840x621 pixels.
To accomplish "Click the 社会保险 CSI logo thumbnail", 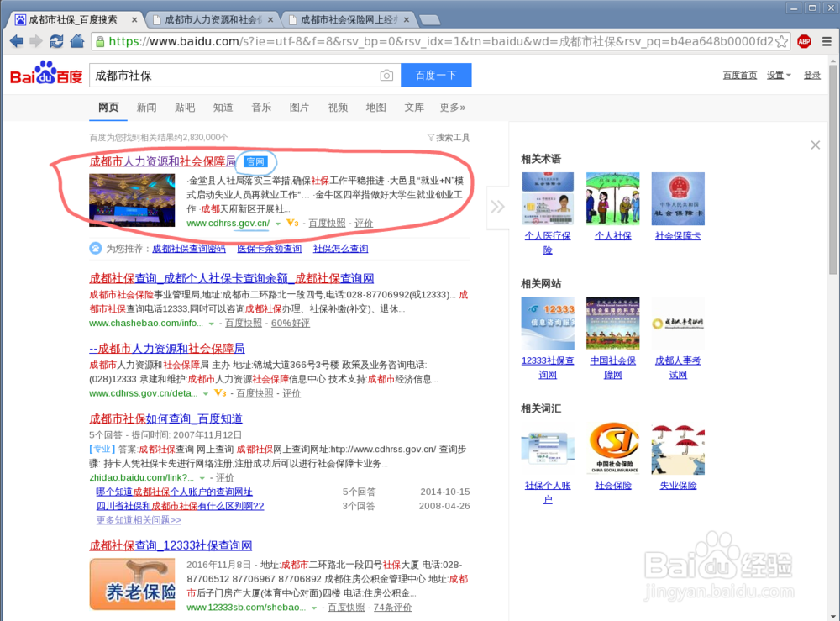I will pos(613,449).
